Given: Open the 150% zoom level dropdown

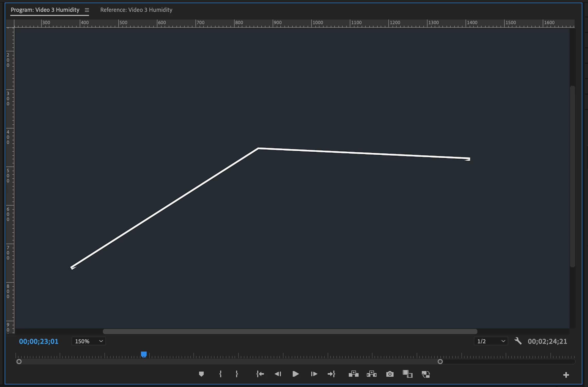Looking at the screenshot, I should pyautogui.click(x=88, y=341).
